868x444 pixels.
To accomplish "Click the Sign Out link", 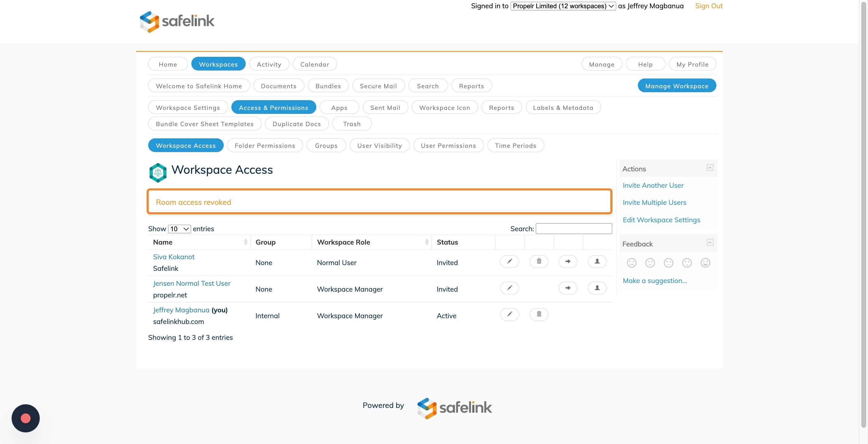I will tap(709, 6).
